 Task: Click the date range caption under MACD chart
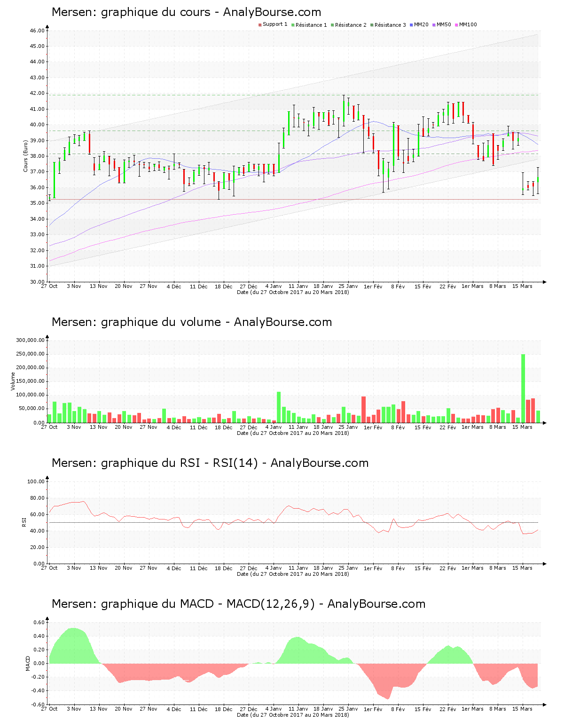coord(293,715)
